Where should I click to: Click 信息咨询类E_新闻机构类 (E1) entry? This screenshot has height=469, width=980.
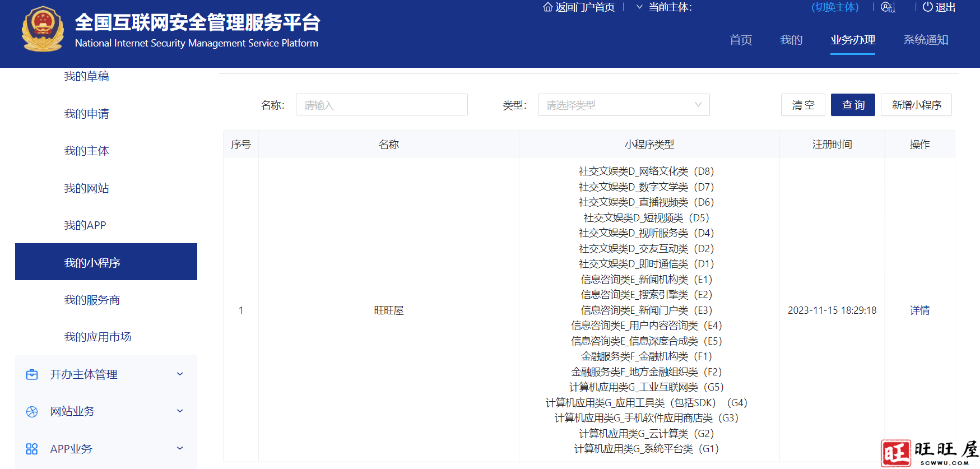646,279
